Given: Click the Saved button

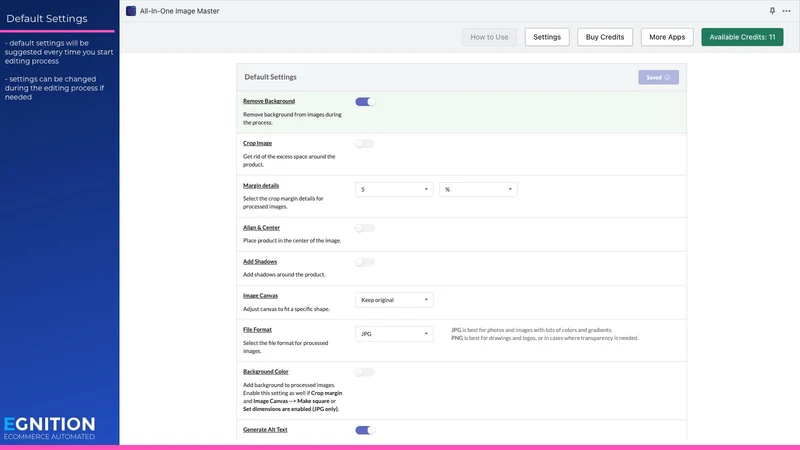Looking at the screenshot, I should [658, 77].
